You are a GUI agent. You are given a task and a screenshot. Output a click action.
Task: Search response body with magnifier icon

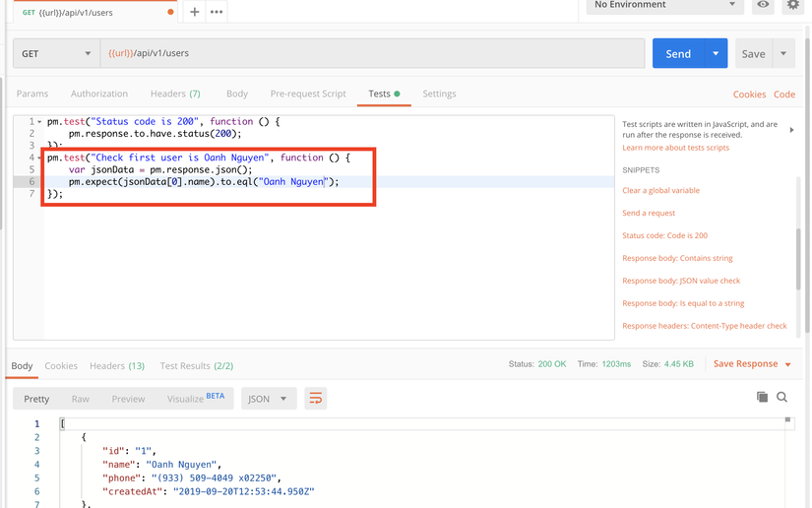(781, 397)
